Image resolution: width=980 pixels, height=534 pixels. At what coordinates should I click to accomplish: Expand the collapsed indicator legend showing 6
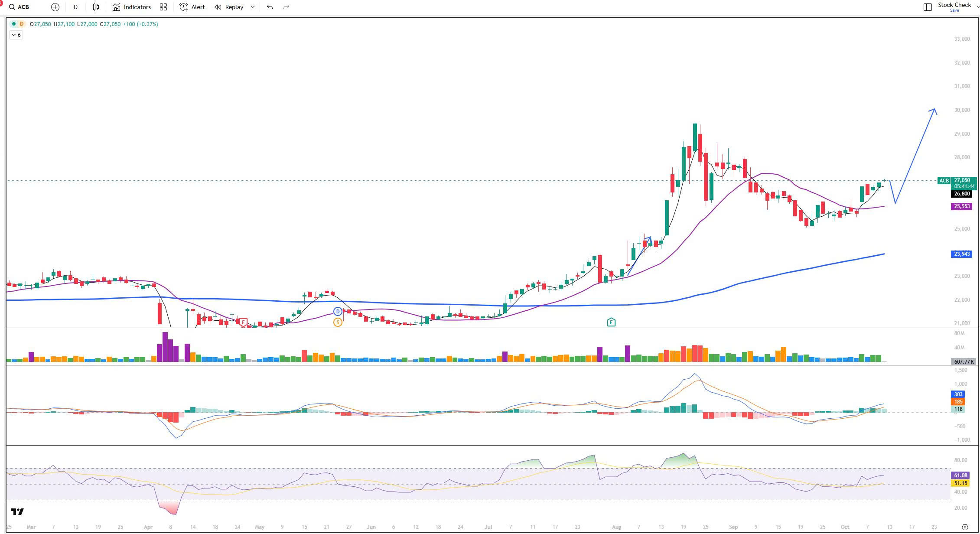(16, 35)
